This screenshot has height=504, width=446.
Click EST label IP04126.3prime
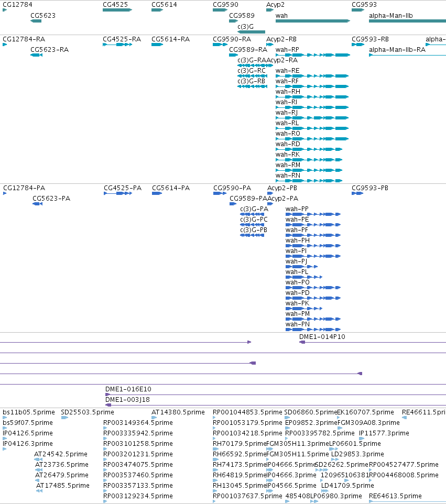click(x=28, y=444)
